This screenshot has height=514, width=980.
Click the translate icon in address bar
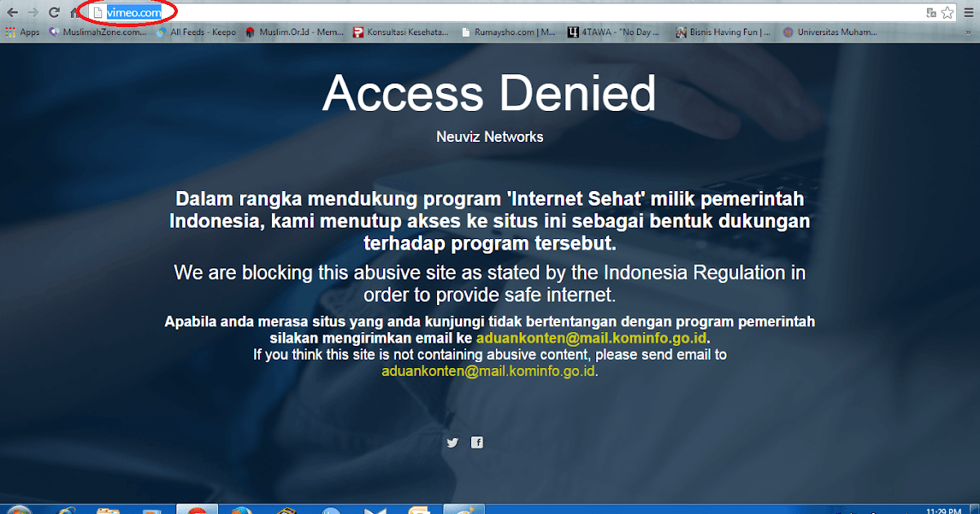point(931,12)
